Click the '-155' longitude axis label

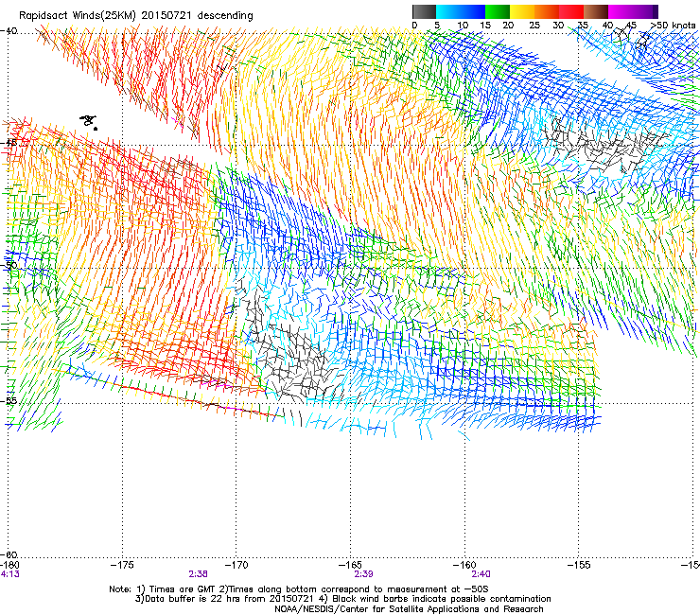click(579, 565)
